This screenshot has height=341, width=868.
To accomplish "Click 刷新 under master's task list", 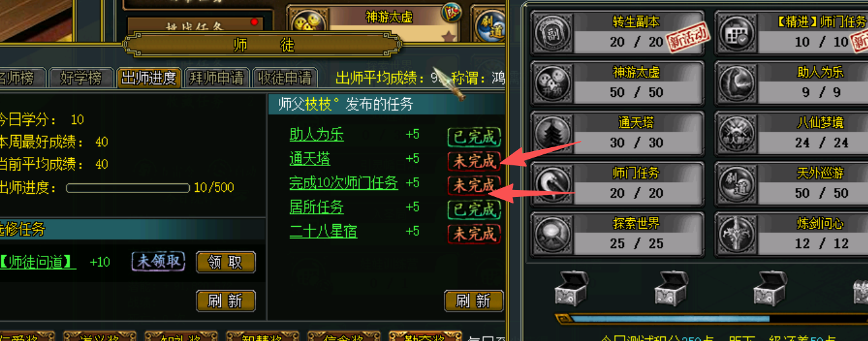I will 474,301.
